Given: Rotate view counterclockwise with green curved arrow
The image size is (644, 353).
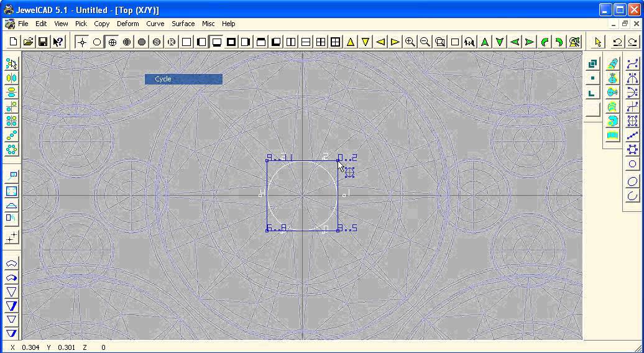Looking at the screenshot, I should [x=544, y=42].
